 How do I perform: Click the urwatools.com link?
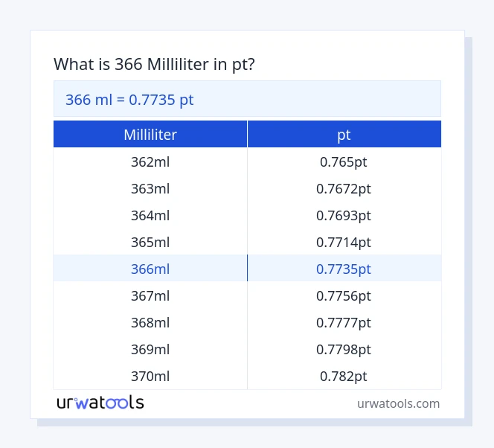(398, 403)
